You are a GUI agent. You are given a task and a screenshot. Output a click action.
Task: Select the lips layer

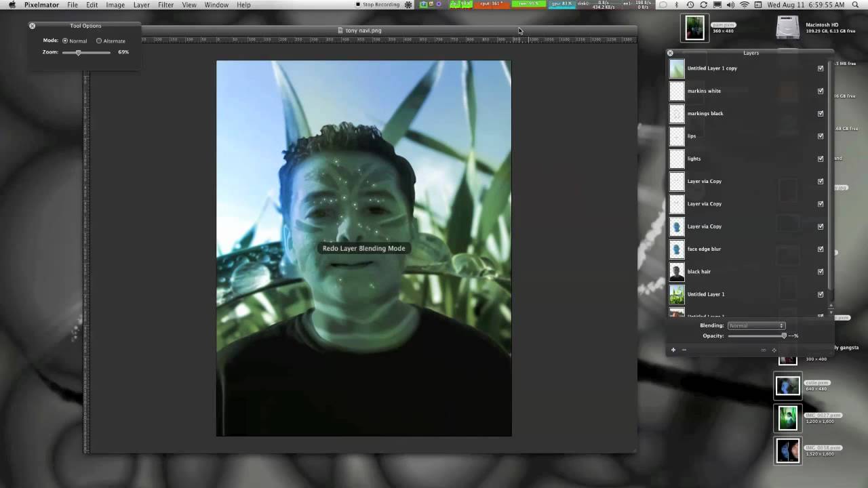[747, 136]
